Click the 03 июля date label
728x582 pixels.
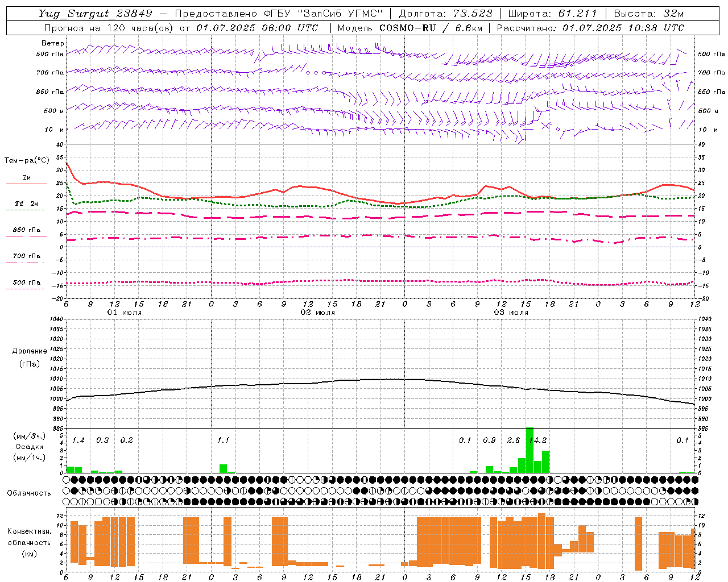511,313
